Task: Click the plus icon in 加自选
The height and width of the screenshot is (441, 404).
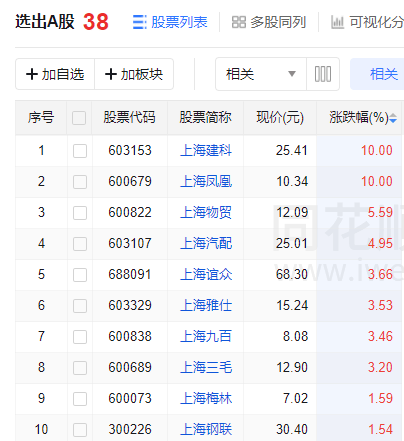Action: pos(32,74)
